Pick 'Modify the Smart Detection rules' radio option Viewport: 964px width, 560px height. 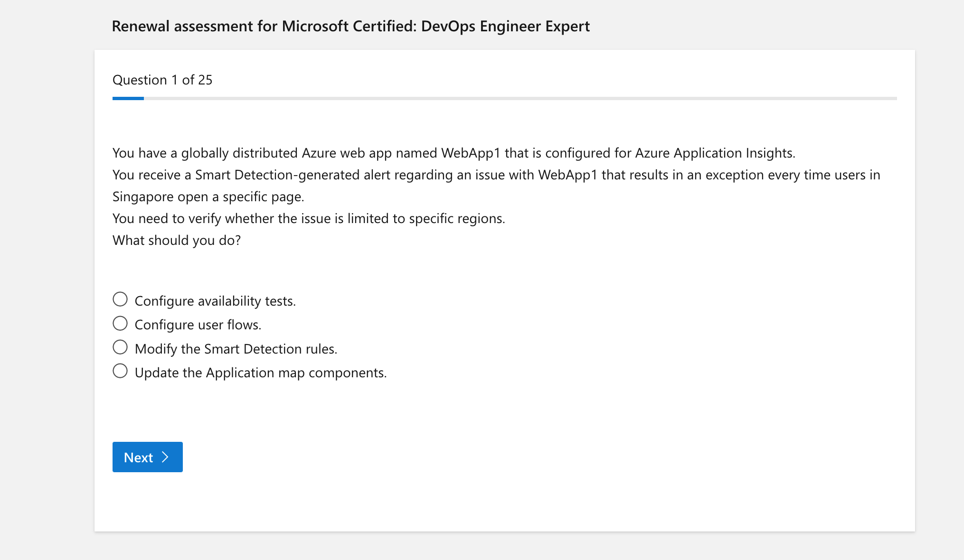click(x=120, y=347)
